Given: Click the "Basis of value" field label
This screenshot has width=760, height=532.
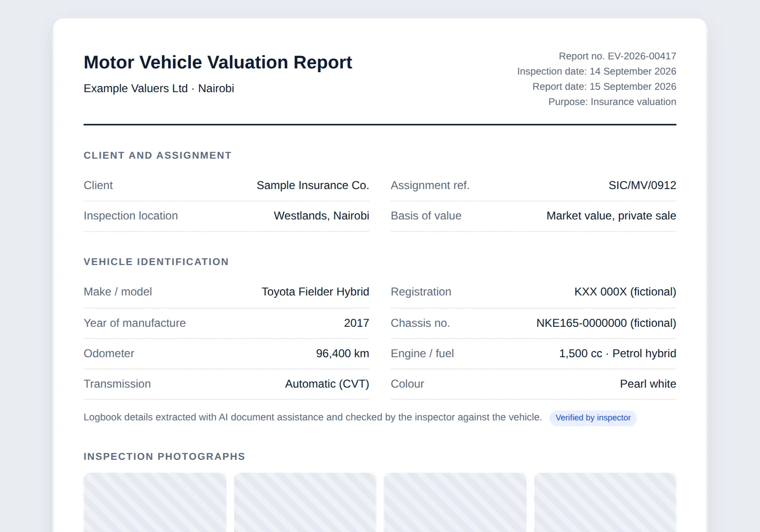Looking at the screenshot, I should coord(426,216).
